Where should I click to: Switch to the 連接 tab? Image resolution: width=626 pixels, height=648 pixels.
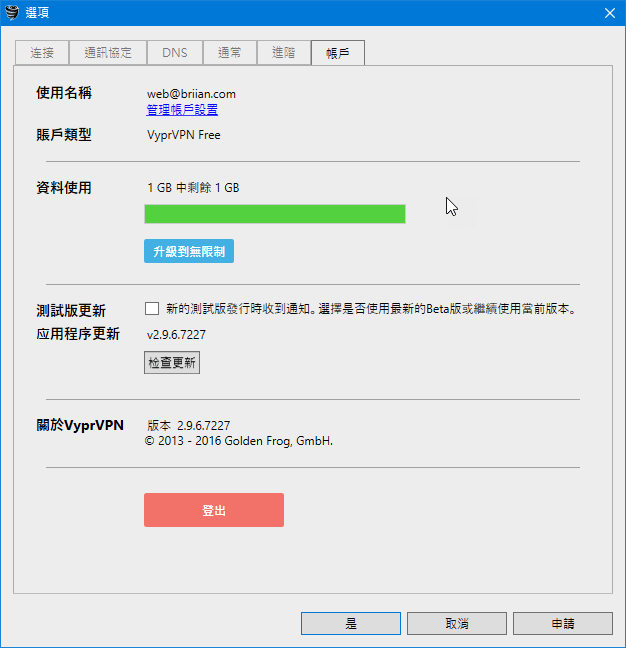point(42,53)
